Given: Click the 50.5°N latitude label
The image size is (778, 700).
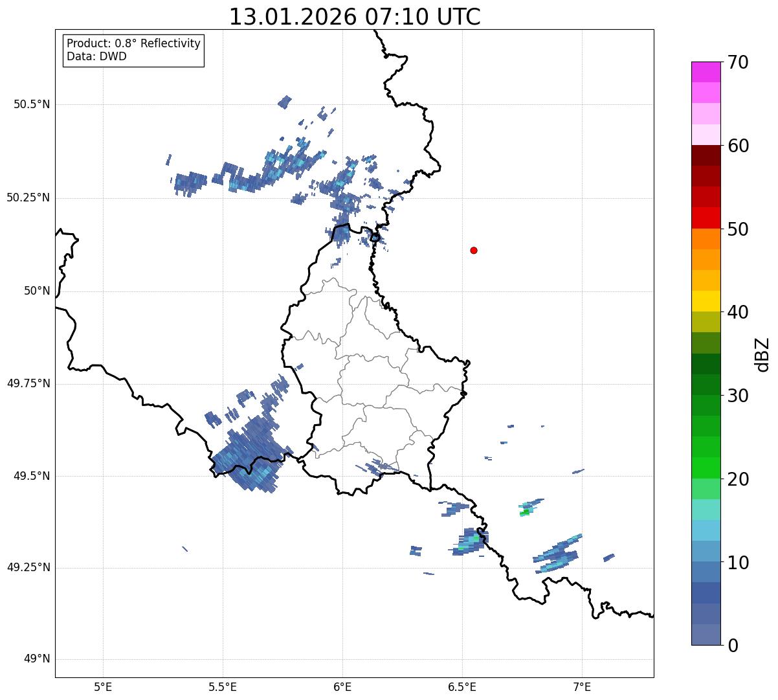Looking at the screenshot, I should 32,104.
